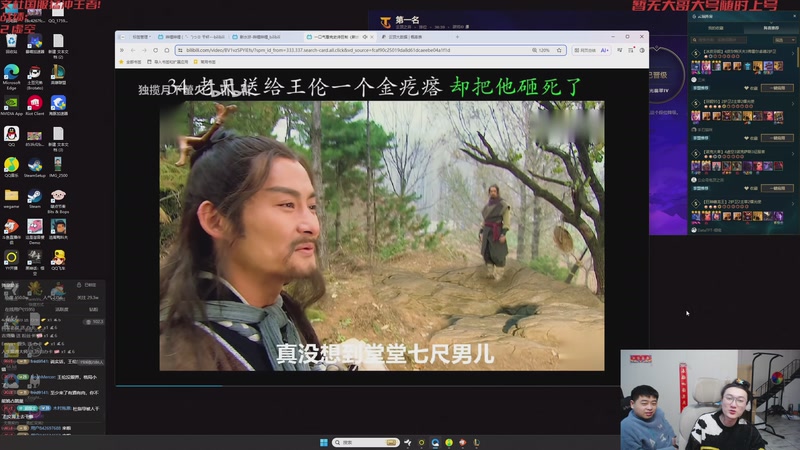Toggle the heart favorite on second lineup

click(x=746, y=138)
